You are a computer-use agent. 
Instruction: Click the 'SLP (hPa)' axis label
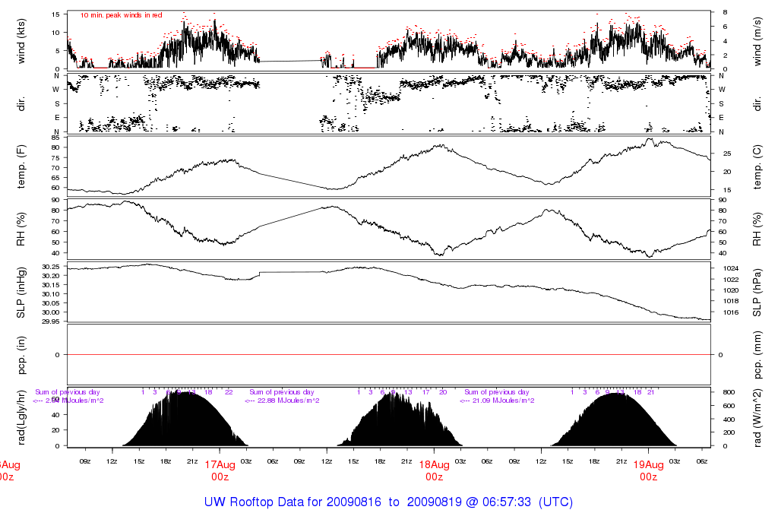click(x=757, y=293)
